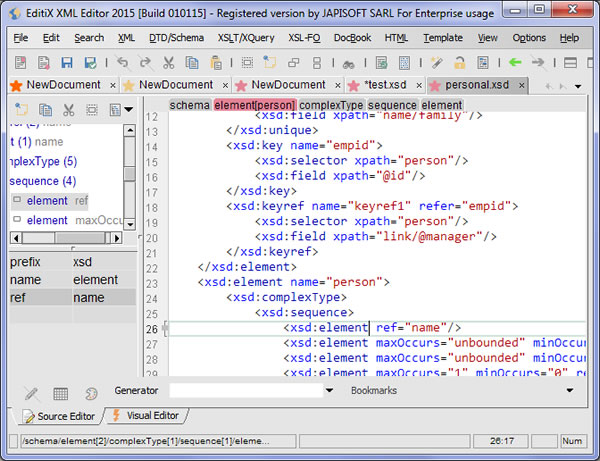The height and width of the screenshot is (461, 600).
Task: Click the format document icon
Action: 404,62
